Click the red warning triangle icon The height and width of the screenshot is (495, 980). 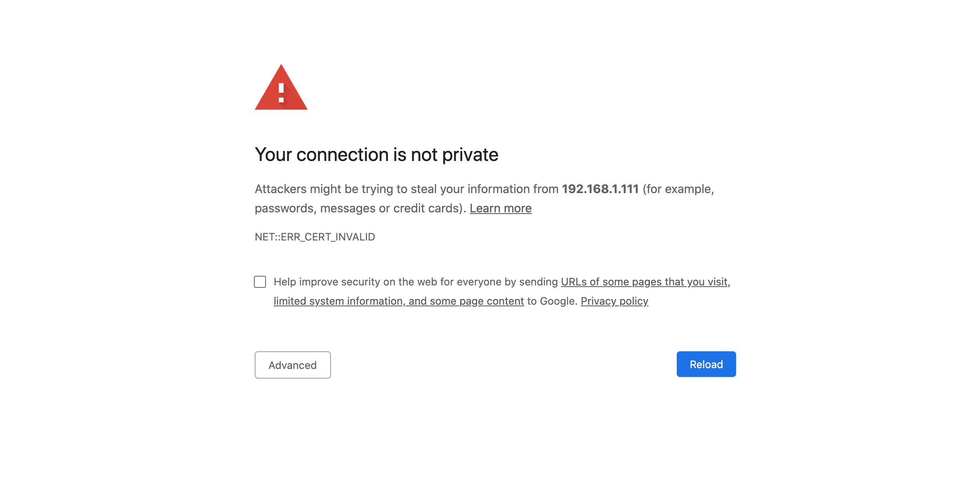pyautogui.click(x=281, y=89)
